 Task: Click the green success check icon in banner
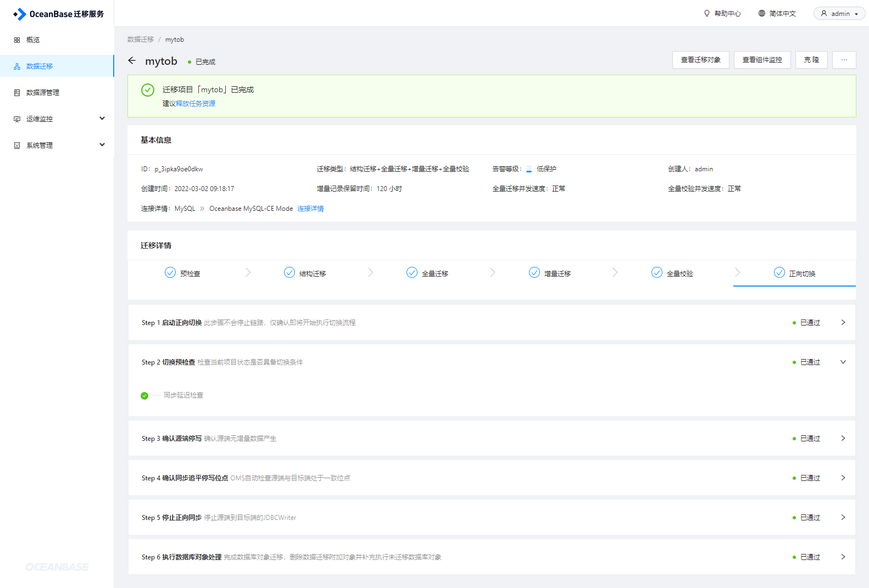[148, 90]
